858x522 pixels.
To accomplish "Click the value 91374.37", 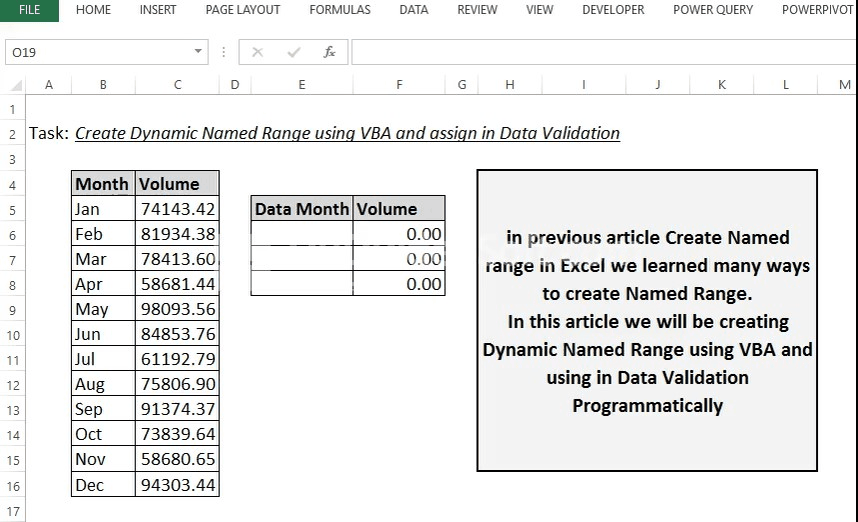I will point(177,409).
